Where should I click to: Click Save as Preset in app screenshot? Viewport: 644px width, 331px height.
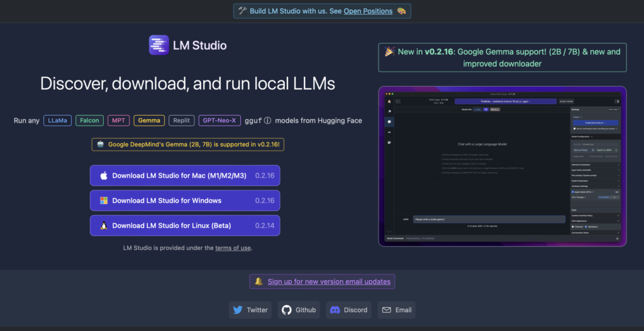(x=584, y=150)
